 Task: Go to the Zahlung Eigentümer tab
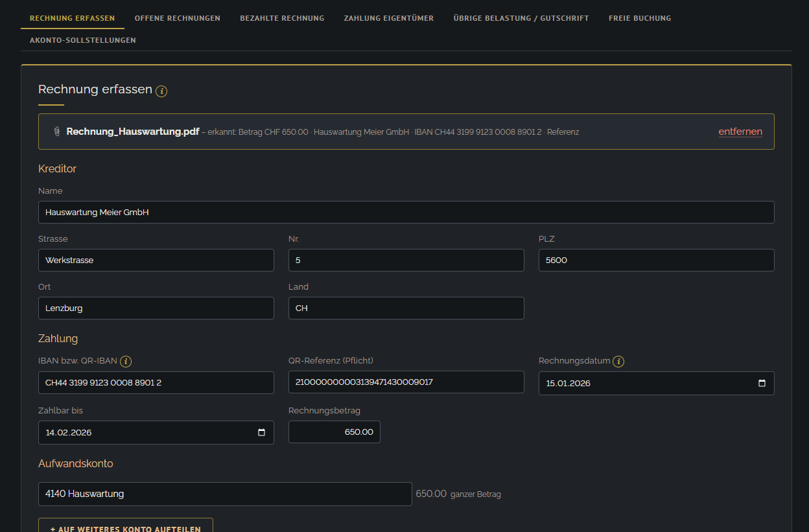[389, 18]
